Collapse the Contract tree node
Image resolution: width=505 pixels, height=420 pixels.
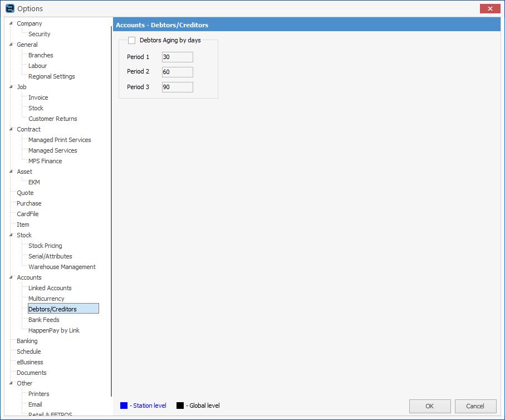11,129
